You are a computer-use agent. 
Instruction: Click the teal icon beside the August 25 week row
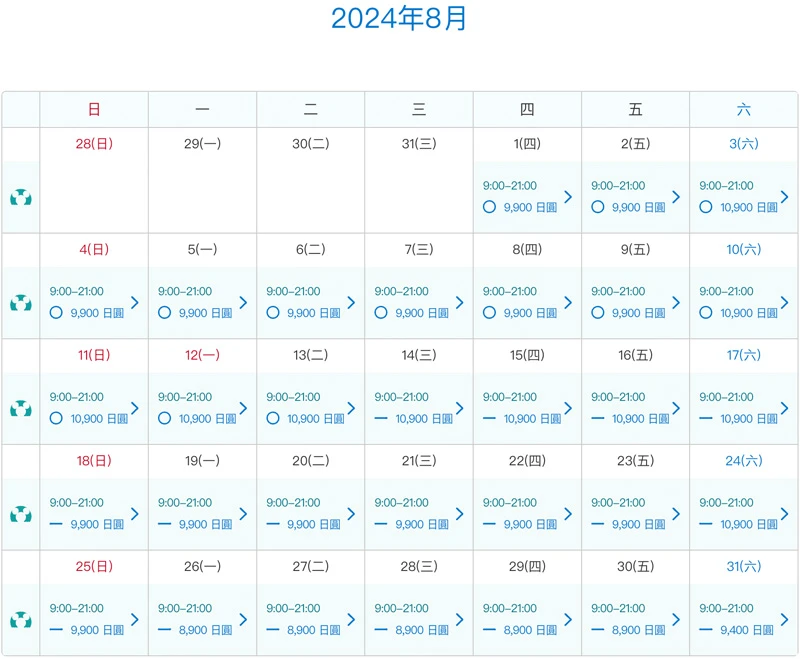[20, 620]
